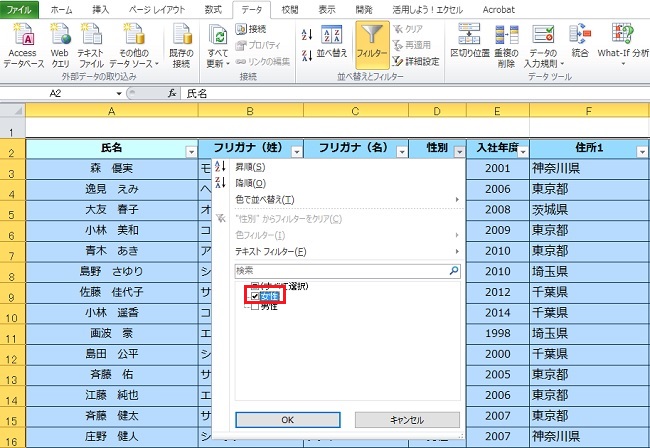The height and width of the screenshot is (448, 650).
Task: Select cell 佐藤 佳代子
Action: click(112, 293)
